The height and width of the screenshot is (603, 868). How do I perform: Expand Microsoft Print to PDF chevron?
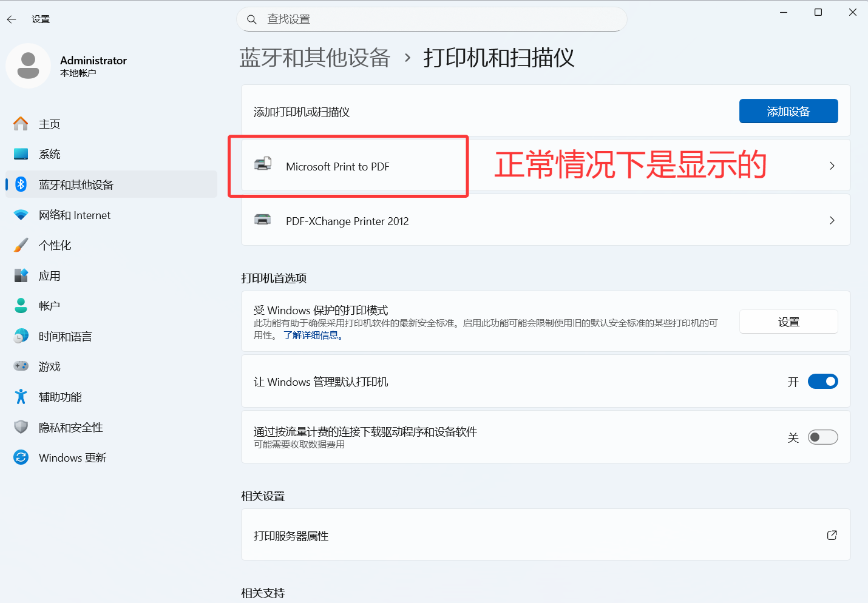click(x=832, y=166)
